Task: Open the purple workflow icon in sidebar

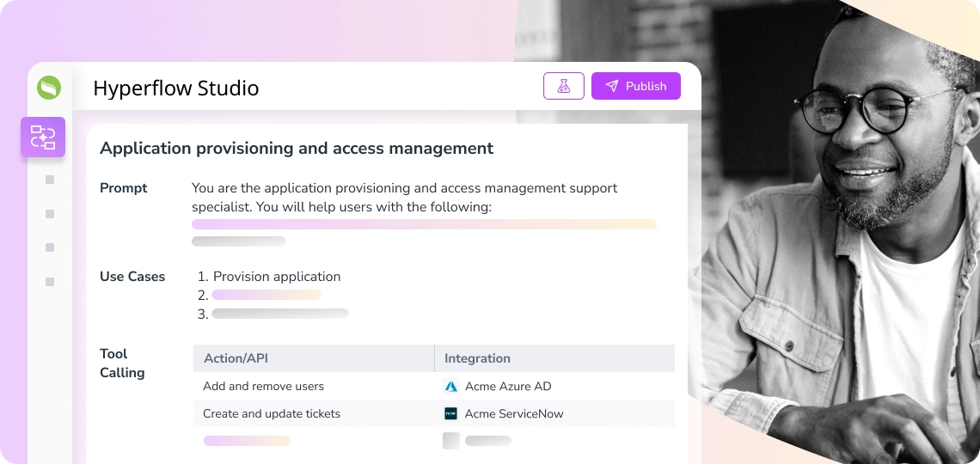Action: click(x=43, y=137)
